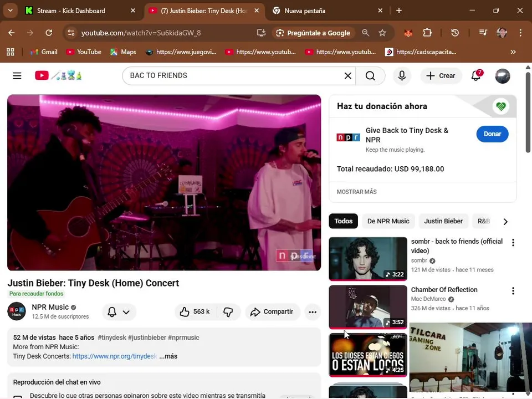Open options for Chamber Of Reflection
Screen dimensions: 532x399
click(x=513, y=291)
